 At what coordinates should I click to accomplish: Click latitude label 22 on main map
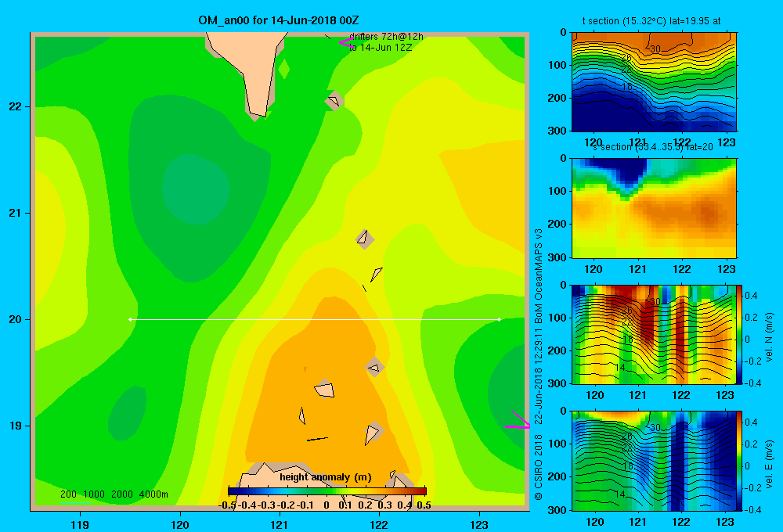click(x=15, y=106)
